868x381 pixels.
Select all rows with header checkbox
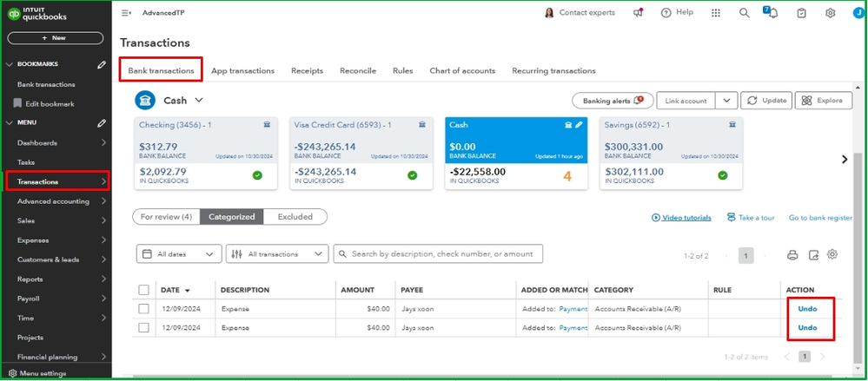click(144, 290)
